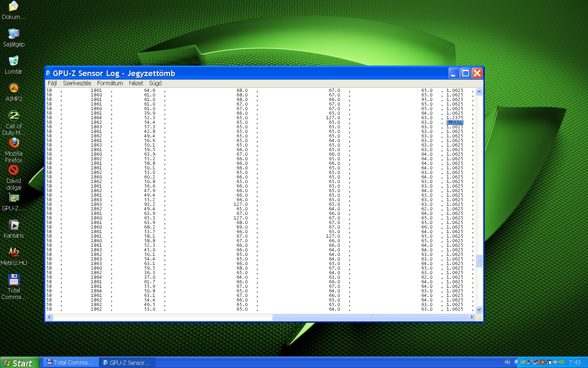Open the Formátum menu
This screenshot has height=368, width=588.
click(x=110, y=83)
